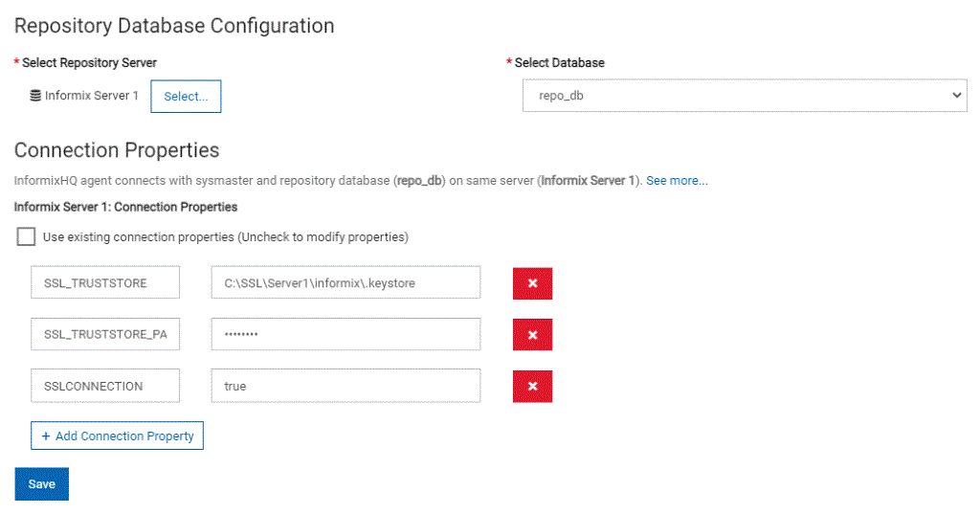Delete the SSL_TRUSTSTORE property row
The width and height of the screenshot is (980, 514).
tap(532, 283)
